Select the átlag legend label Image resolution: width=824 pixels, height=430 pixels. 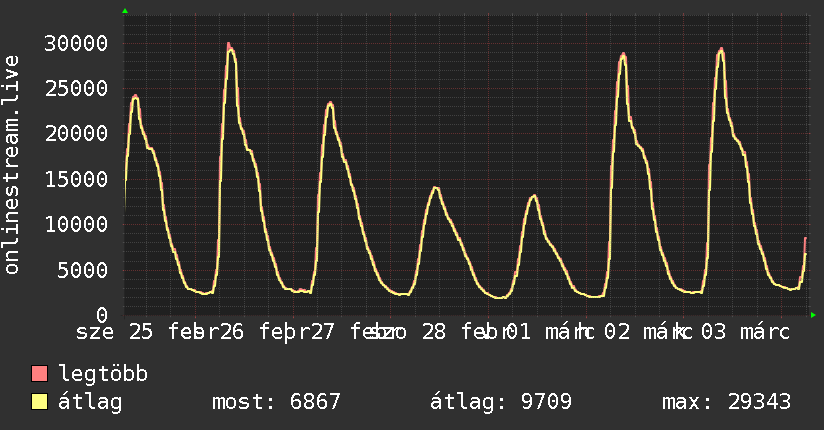[x=90, y=402]
